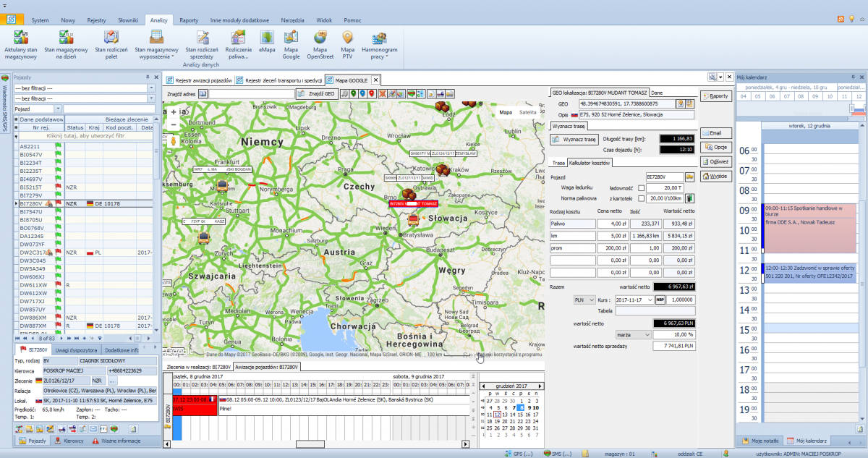Switch to the Raporty ribbon tab

click(x=189, y=21)
